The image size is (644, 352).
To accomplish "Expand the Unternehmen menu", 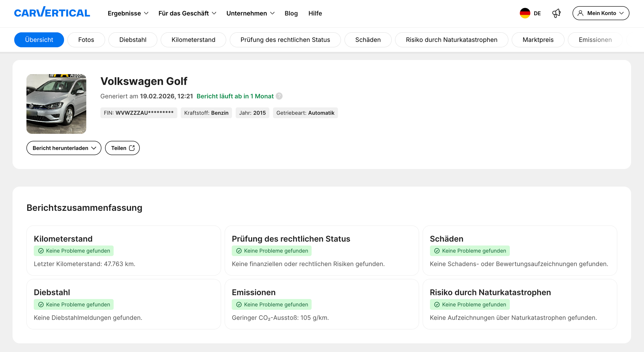I will 250,13.
